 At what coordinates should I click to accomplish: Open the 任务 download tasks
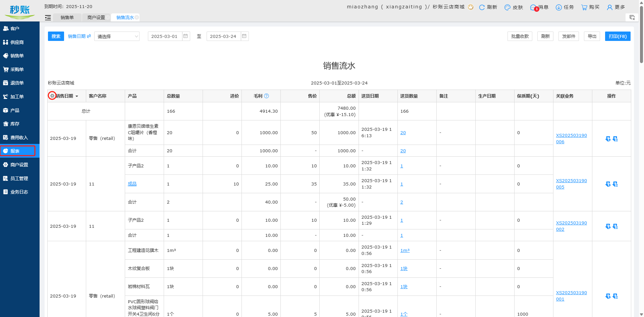pos(565,7)
